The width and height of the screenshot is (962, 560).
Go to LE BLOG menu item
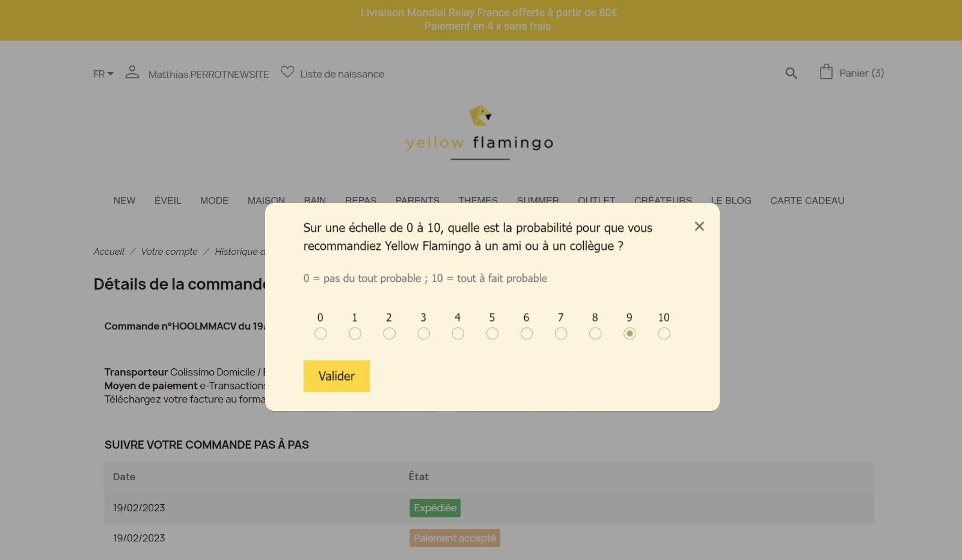pos(731,201)
